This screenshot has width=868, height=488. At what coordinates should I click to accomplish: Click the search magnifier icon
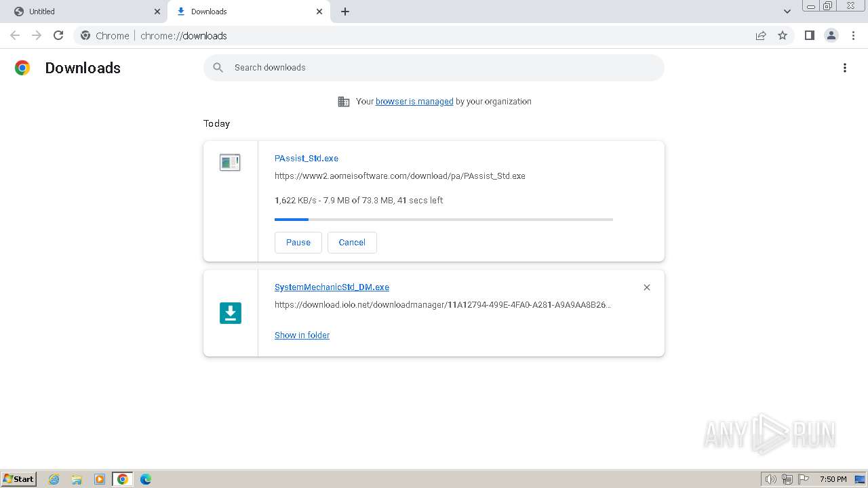tap(218, 68)
